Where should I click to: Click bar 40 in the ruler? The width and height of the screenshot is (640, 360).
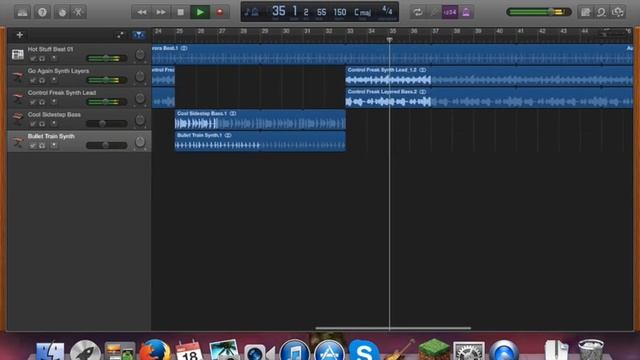click(500, 31)
